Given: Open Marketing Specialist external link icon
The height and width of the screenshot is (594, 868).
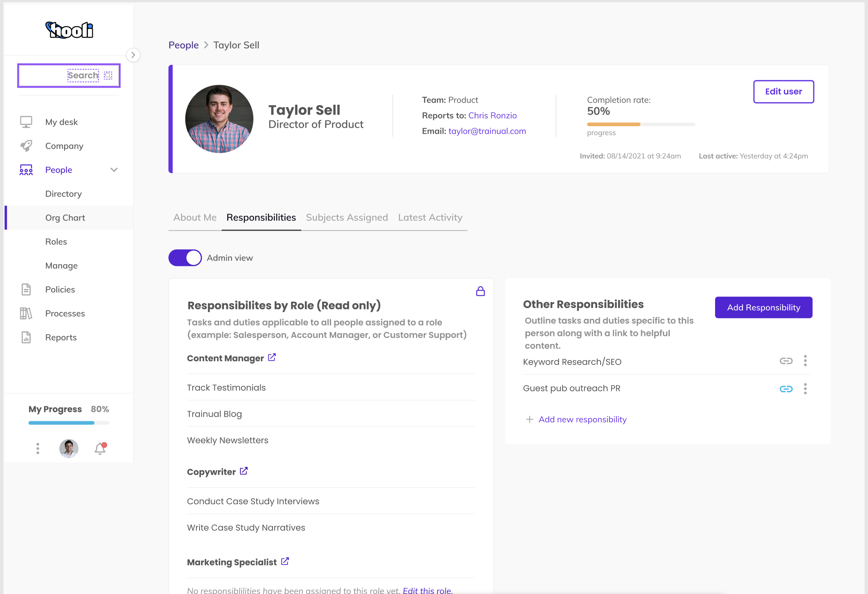Looking at the screenshot, I should click(x=285, y=562).
